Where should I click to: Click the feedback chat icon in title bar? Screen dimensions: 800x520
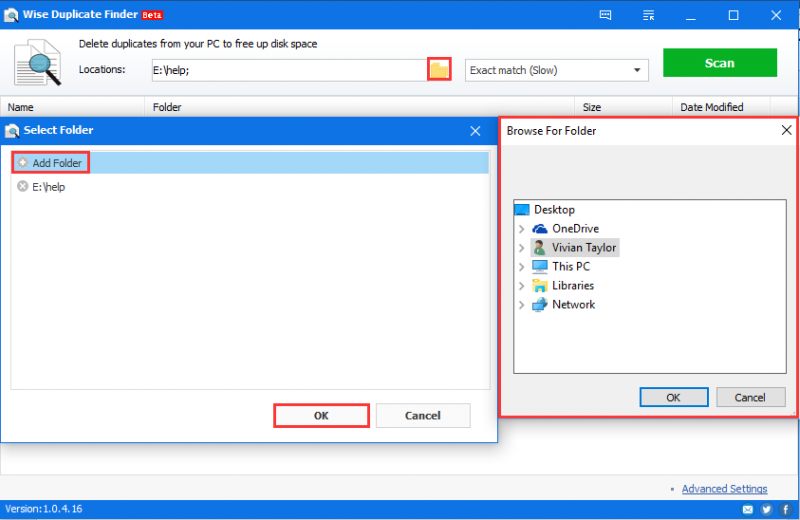point(605,15)
